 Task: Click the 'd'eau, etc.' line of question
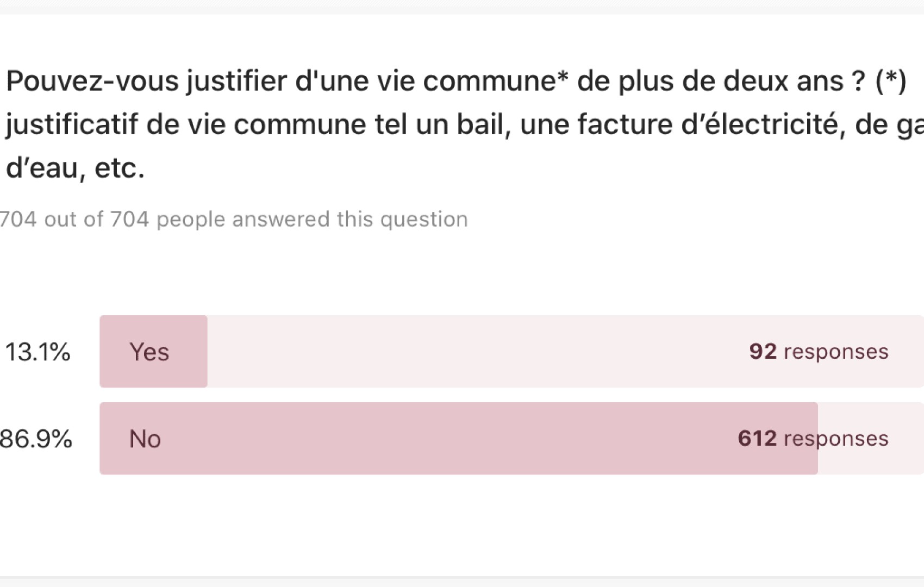[x=76, y=168]
